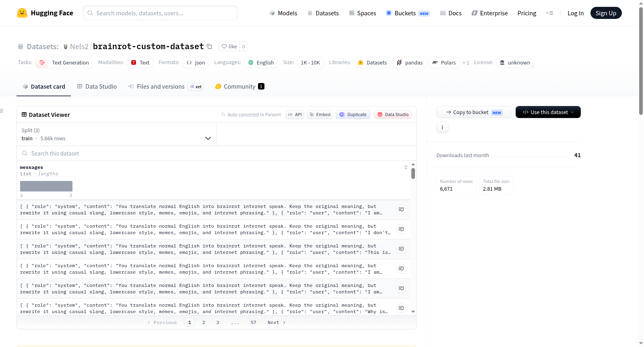Click the Duplicate button
This screenshot has width=644, height=347.
pyautogui.click(x=353, y=114)
